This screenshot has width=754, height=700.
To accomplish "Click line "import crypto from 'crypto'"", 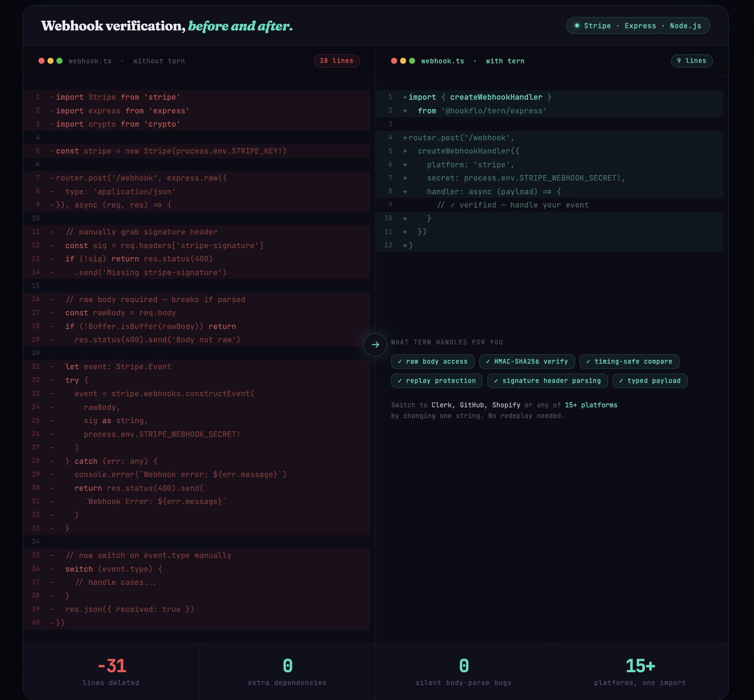I will 197,124.
